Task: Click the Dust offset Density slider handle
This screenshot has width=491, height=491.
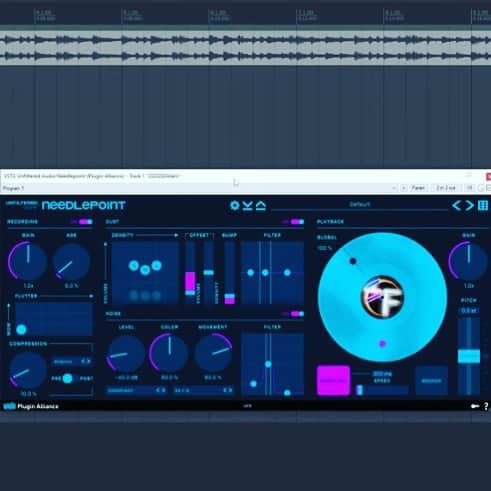Action: tap(209, 272)
